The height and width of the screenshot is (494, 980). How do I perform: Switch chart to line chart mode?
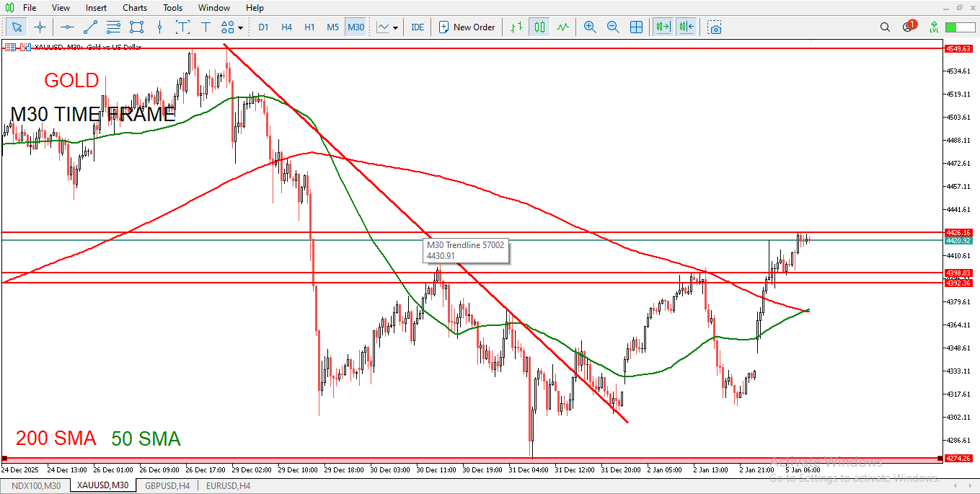(x=562, y=27)
